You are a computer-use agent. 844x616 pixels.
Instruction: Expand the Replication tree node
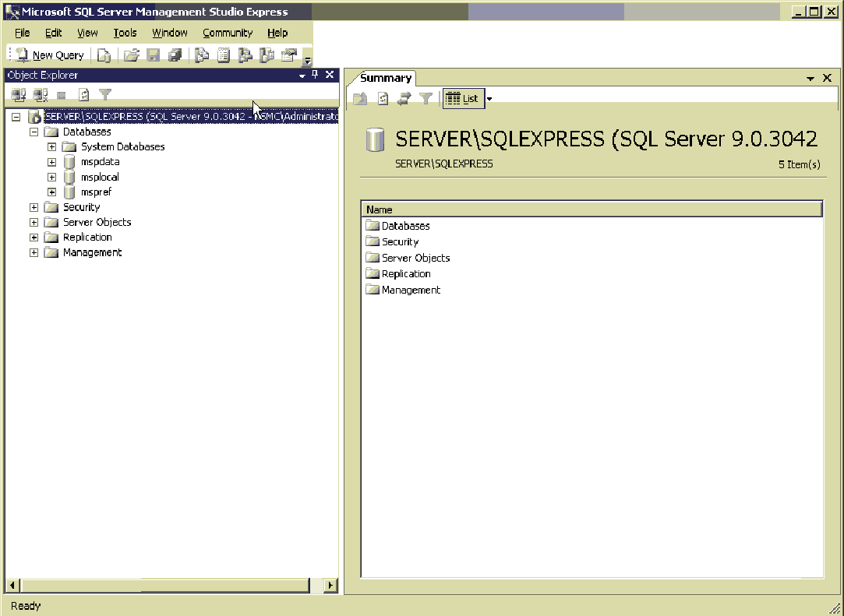point(34,238)
